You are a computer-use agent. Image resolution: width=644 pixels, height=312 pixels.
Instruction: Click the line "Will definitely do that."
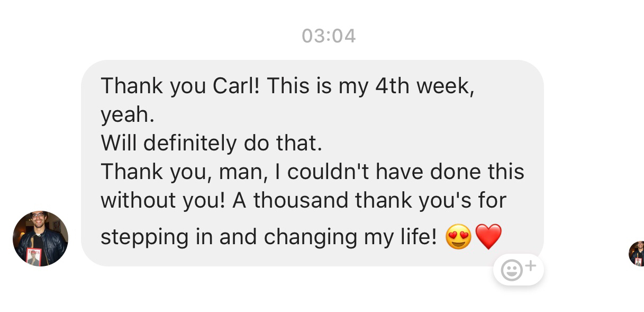pyautogui.click(x=211, y=143)
